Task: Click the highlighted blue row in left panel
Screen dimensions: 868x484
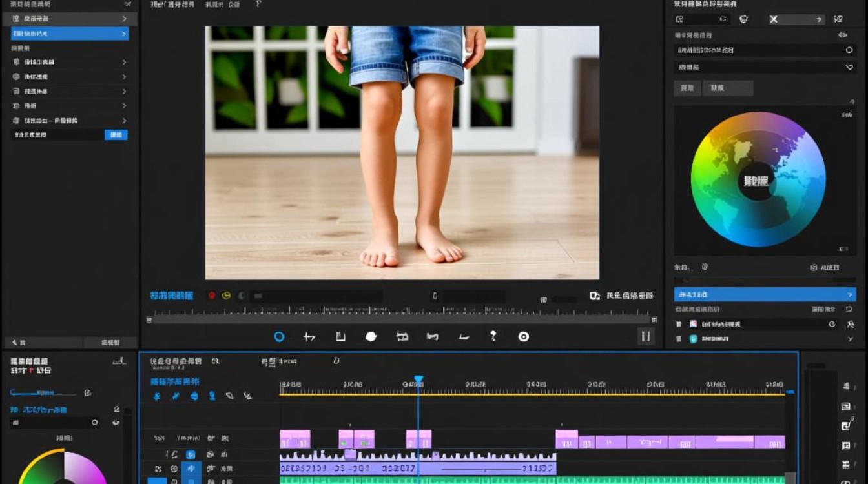Action: click(70, 34)
